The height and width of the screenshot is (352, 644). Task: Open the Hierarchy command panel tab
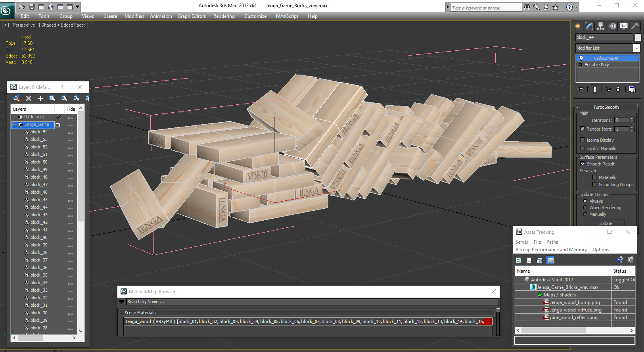click(x=601, y=26)
